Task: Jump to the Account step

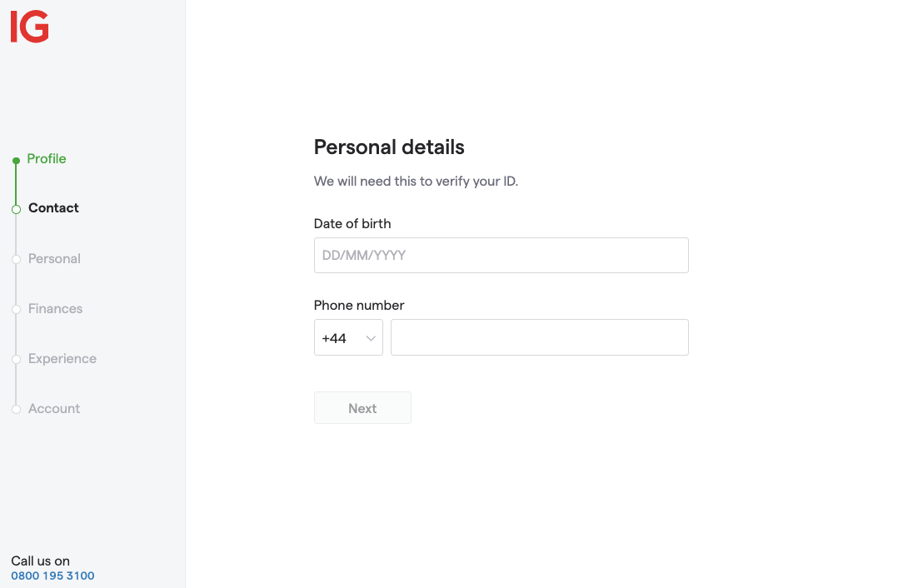Action: click(54, 409)
